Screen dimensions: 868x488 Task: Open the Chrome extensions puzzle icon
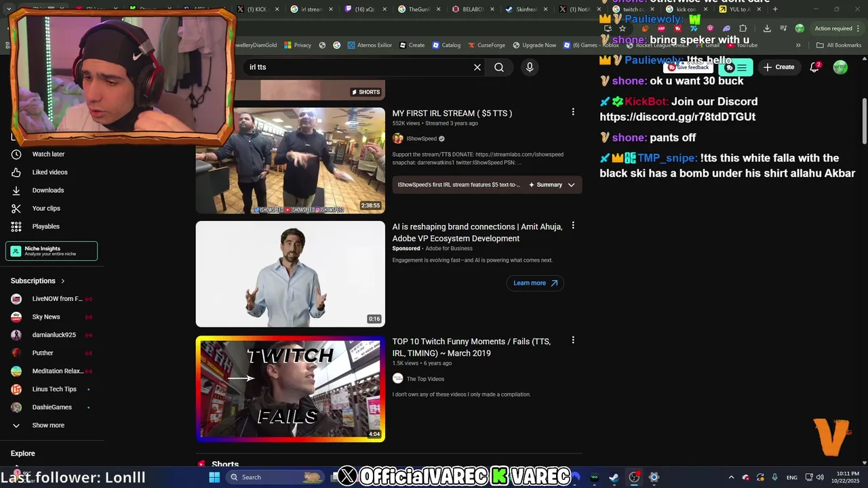click(743, 28)
